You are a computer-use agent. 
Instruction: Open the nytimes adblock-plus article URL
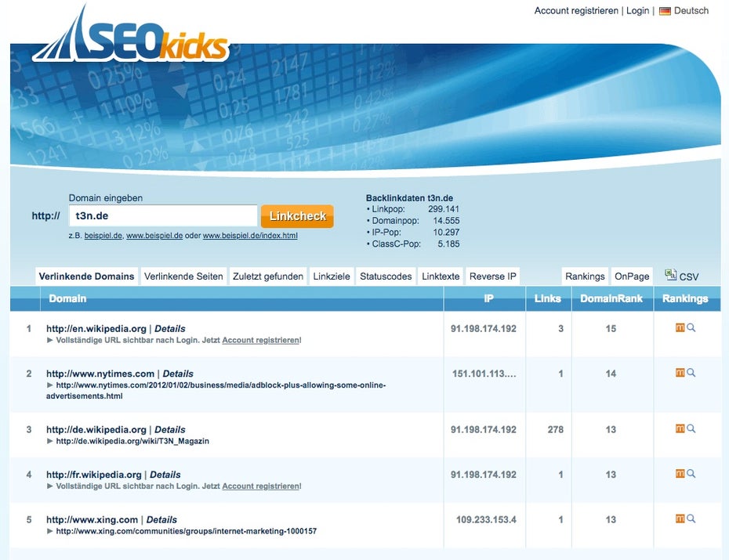click(216, 391)
